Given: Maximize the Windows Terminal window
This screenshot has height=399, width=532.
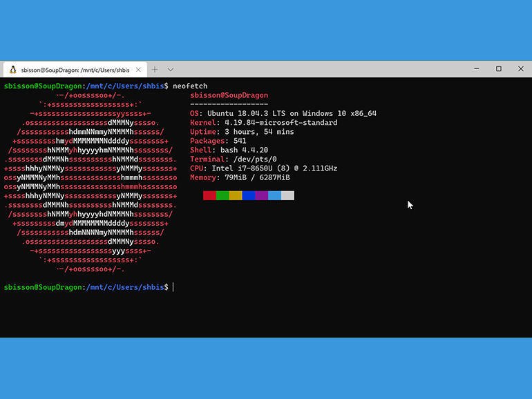Looking at the screenshot, I should pos(499,69).
